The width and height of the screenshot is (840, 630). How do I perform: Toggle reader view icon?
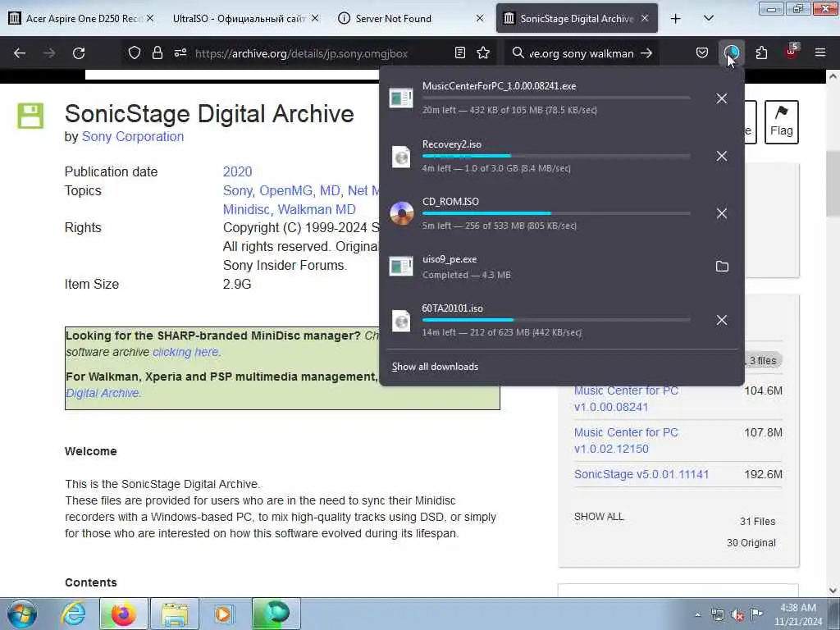459,53
